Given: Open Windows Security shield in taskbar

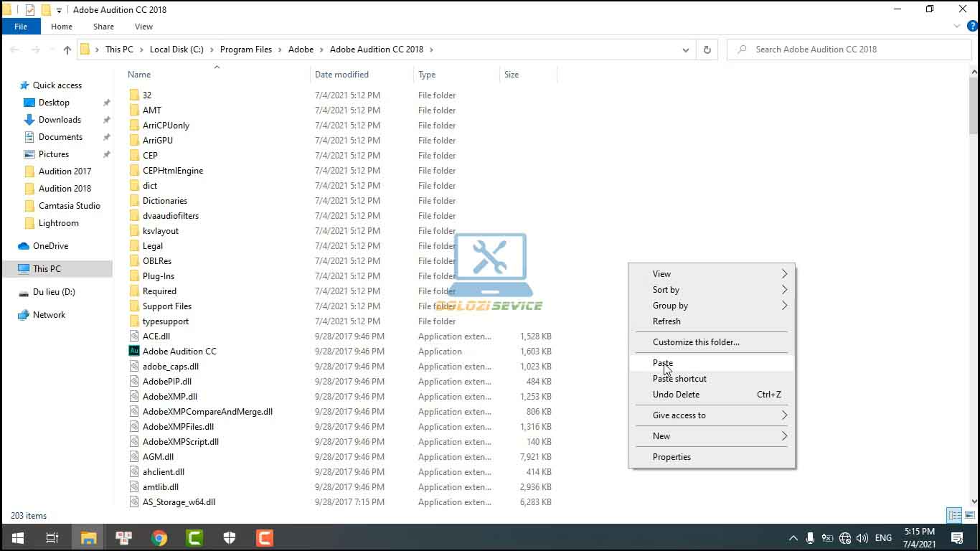Looking at the screenshot, I should coord(230,537).
